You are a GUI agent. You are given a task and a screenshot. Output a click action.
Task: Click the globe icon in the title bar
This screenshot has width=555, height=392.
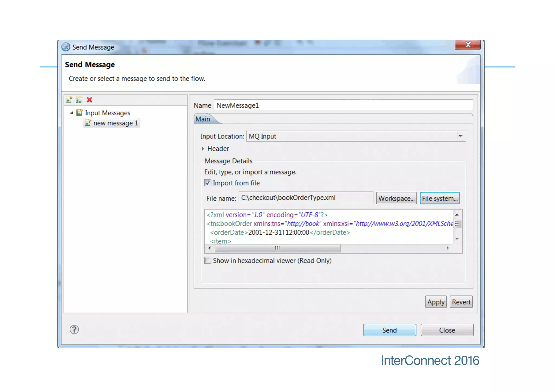point(66,47)
